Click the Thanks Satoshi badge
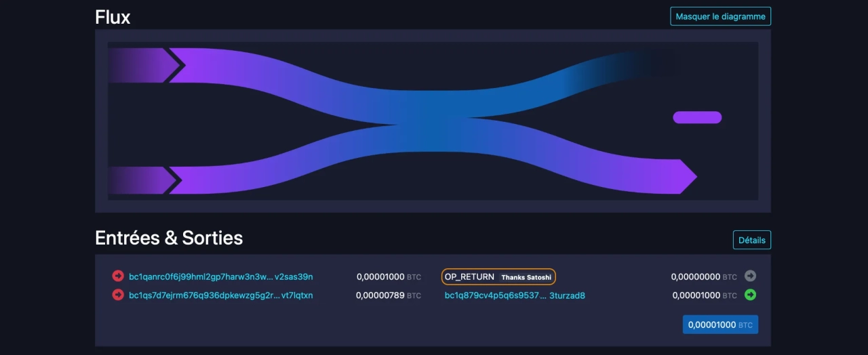The image size is (868, 355). (x=526, y=277)
